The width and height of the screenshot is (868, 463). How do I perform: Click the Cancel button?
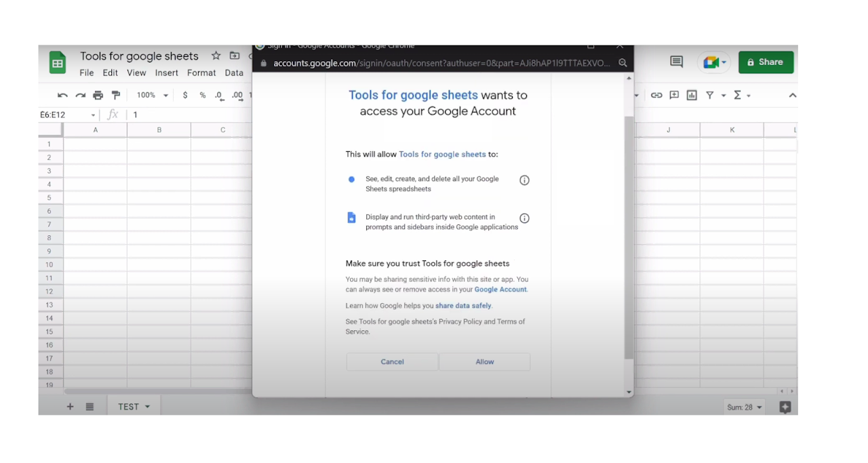pos(392,362)
